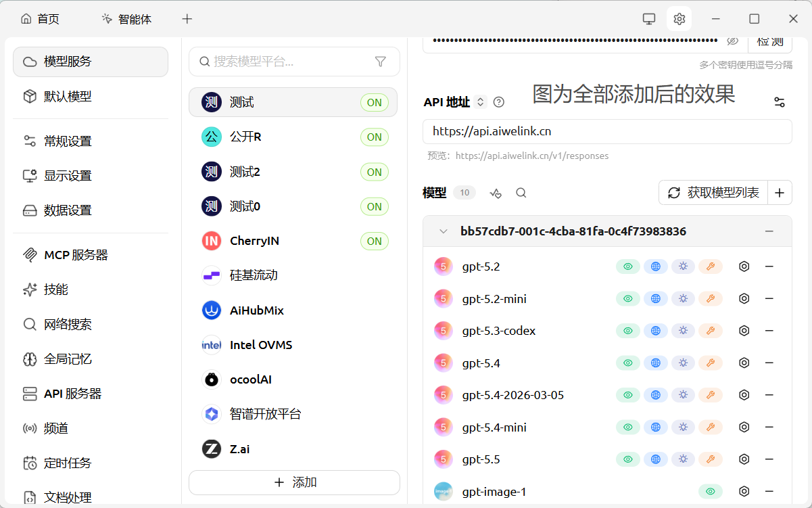Image resolution: width=812 pixels, height=508 pixels.
Task: Switch to the 首页 tab
Action: 40,19
